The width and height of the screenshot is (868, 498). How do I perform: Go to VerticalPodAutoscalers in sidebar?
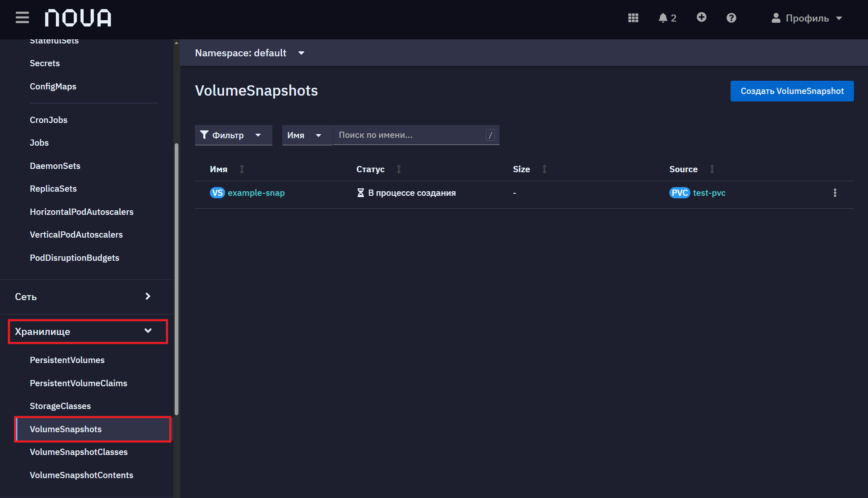tap(76, 235)
